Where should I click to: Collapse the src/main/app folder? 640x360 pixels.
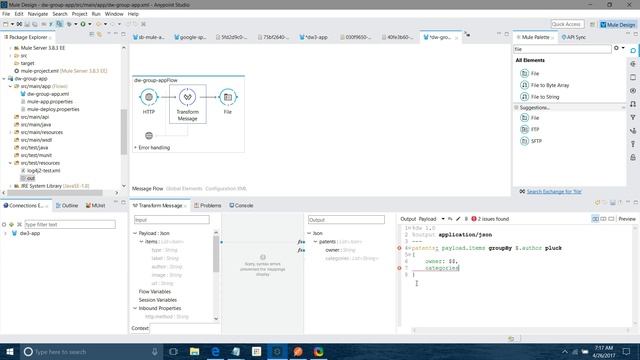(x=10, y=87)
